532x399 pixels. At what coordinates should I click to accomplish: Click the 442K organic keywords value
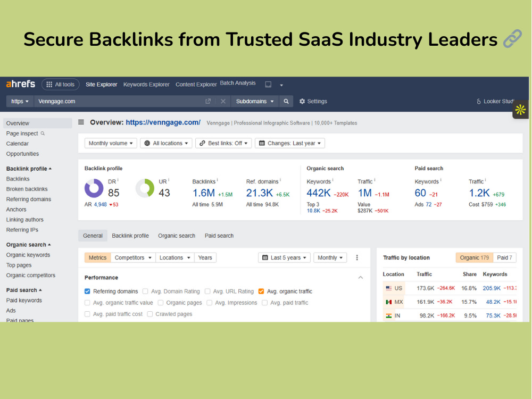(319, 193)
